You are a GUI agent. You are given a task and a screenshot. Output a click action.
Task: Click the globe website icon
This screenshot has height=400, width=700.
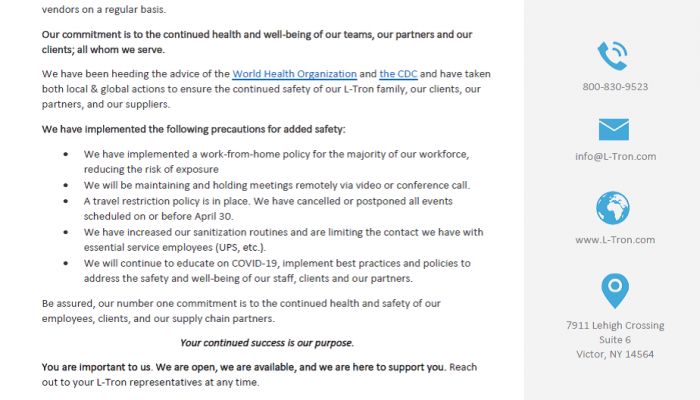[x=613, y=208]
